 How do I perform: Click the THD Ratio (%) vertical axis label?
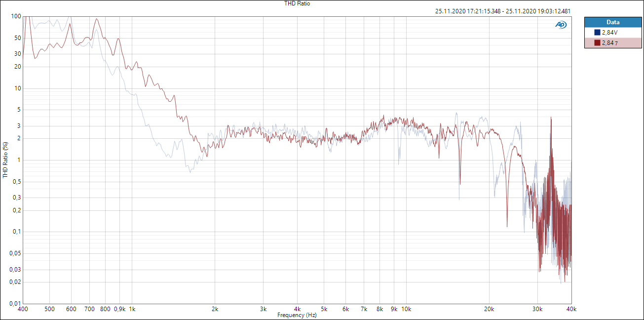click(x=5, y=160)
